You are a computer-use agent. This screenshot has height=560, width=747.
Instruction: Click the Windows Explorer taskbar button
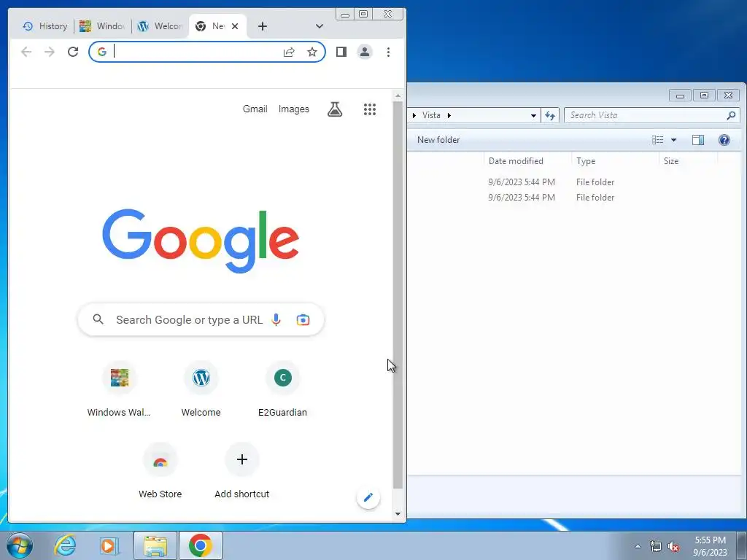point(155,545)
